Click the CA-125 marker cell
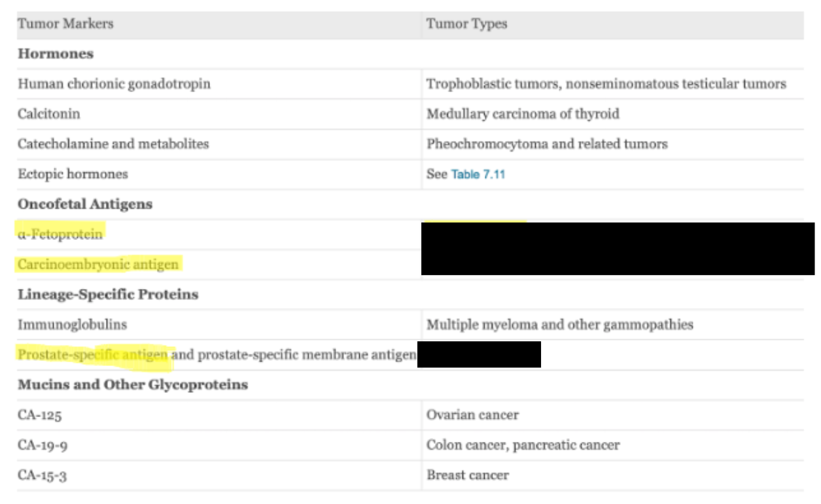821x504 pixels. (40, 415)
